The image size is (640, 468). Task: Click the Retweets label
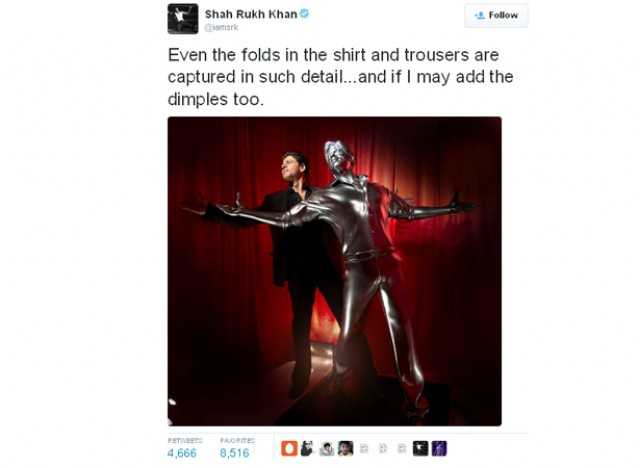point(185,441)
